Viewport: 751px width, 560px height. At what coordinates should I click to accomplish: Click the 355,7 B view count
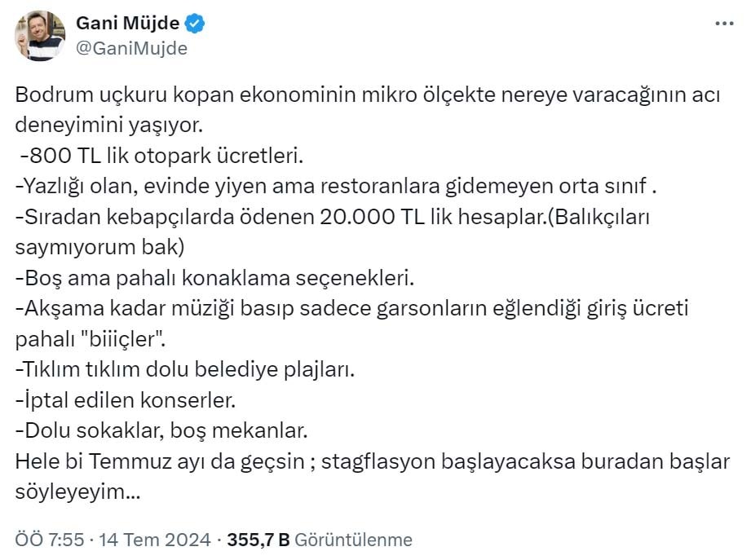pos(257,540)
